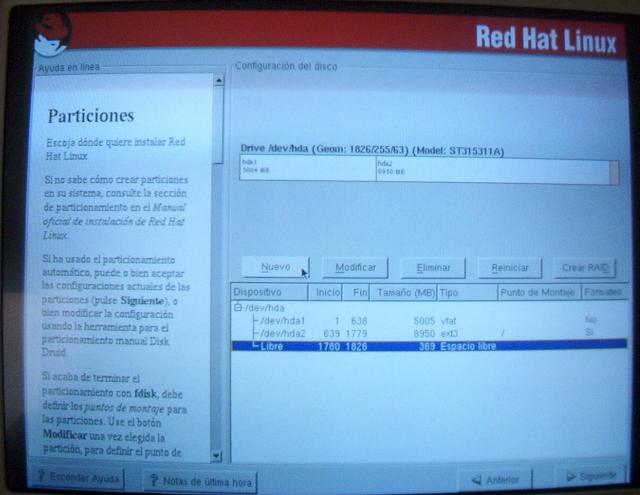Click the right arrow icon on Siguiente
The height and width of the screenshot is (495, 640).
coord(571,476)
